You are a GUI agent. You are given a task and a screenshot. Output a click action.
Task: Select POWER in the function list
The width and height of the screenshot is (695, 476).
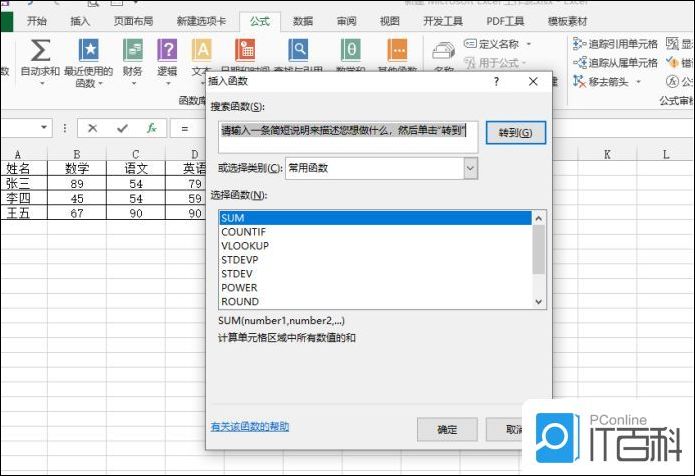(x=375, y=288)
